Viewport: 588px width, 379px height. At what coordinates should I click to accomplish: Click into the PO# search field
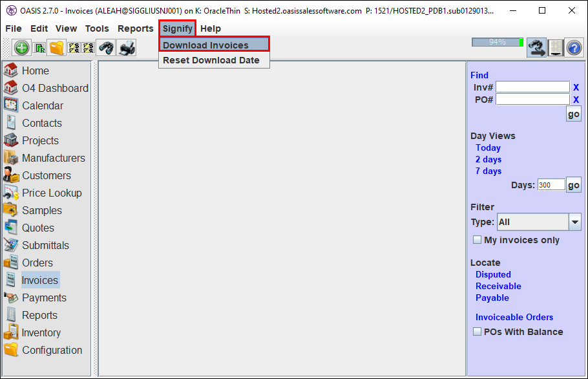tap(532, 100)
